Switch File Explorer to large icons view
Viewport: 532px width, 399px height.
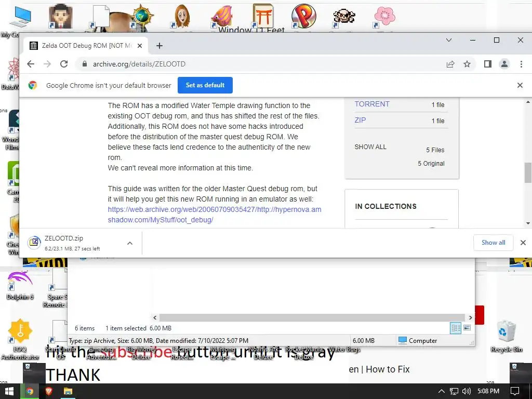pyautogui.click(x=467, y=328)
